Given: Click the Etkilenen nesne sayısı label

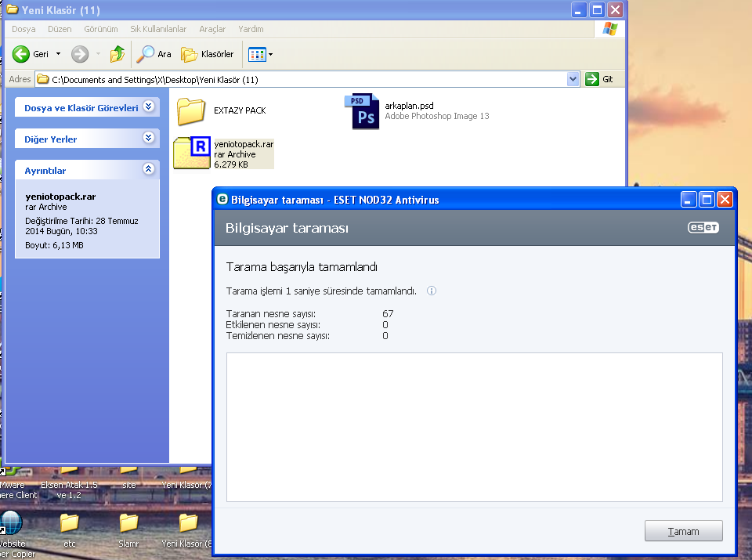Looking at the screenshot, I should [273, 324].
